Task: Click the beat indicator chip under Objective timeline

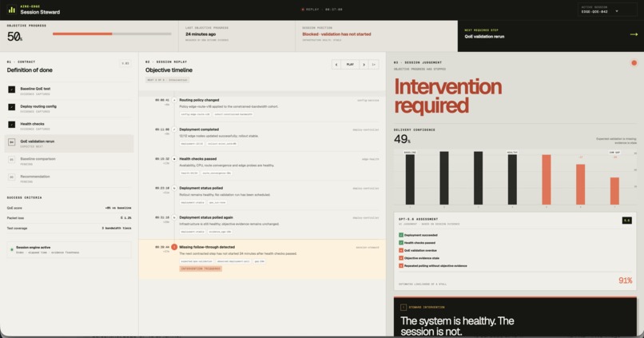Action: 167,80
